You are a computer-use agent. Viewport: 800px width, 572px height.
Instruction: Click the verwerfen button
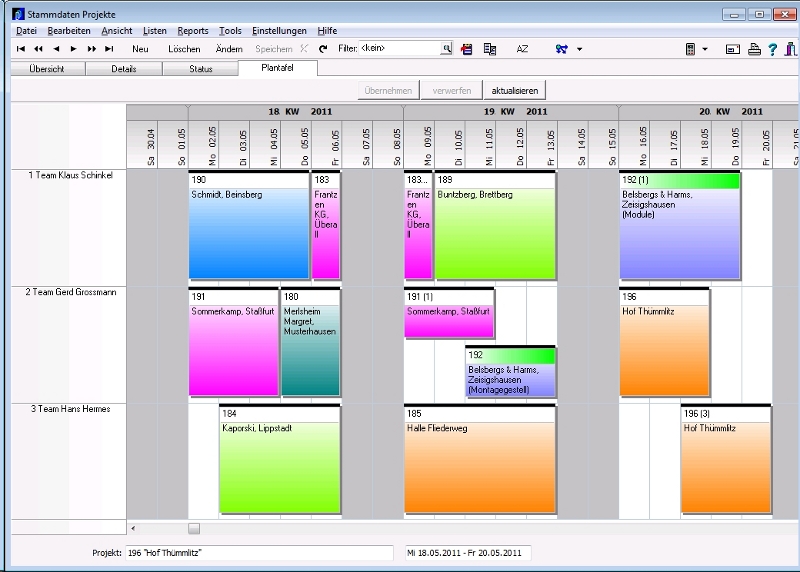(452, 90)
